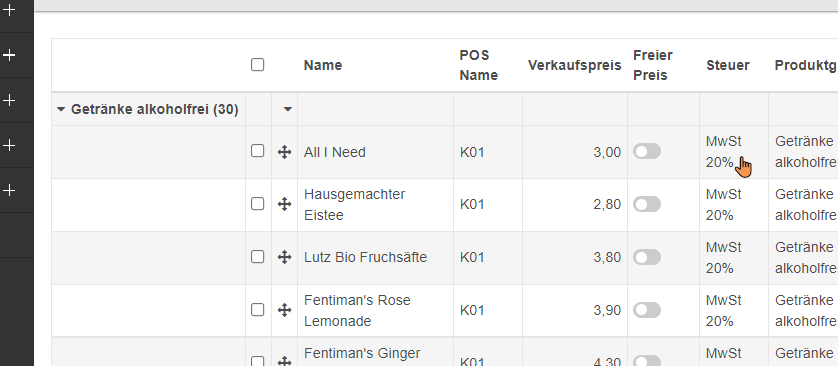
Task: Click the fifth plus icon in dark sidebar
Action: pos(9,190)
